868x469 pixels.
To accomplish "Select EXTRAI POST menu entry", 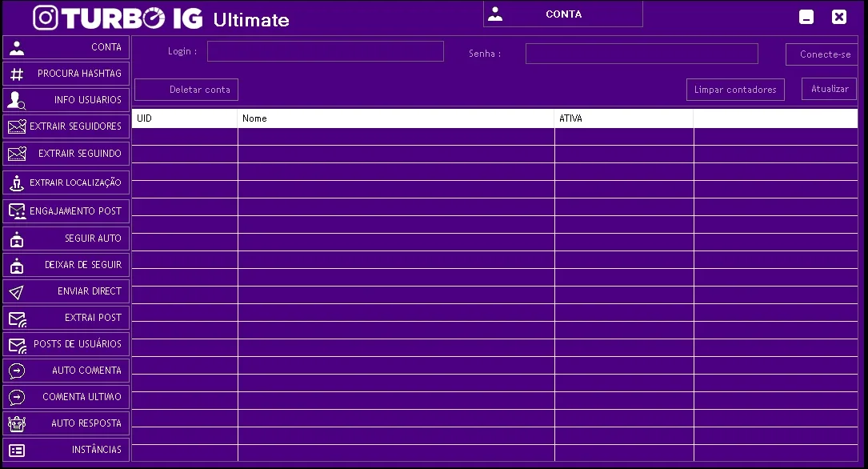I will pyautogui.click(x=66, y=318).
